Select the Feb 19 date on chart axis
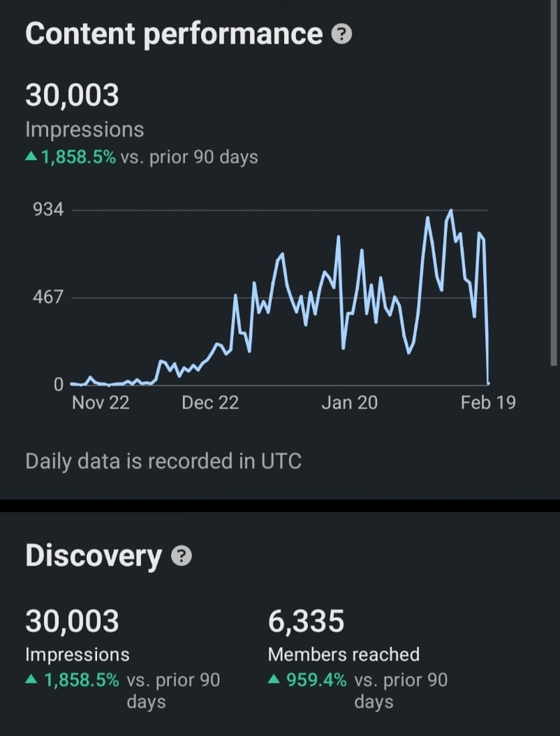 click(488, 402)
